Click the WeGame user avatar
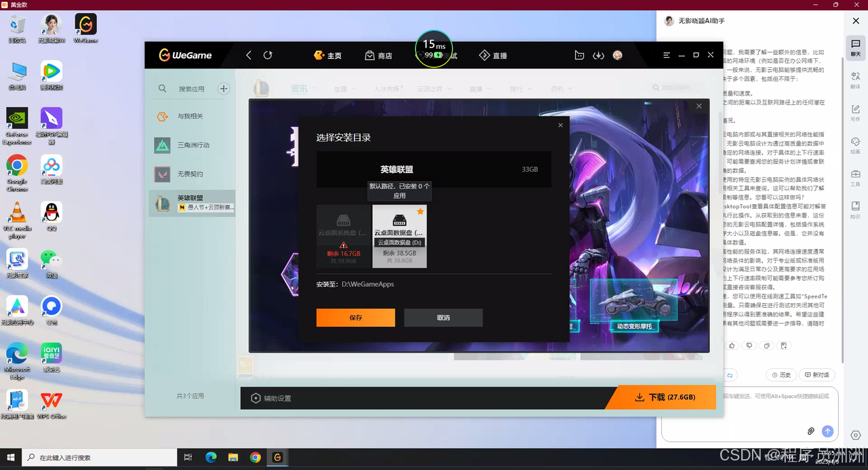Viewport: 868px width, 470px height. pyautogui.click(x=617, y=55)
